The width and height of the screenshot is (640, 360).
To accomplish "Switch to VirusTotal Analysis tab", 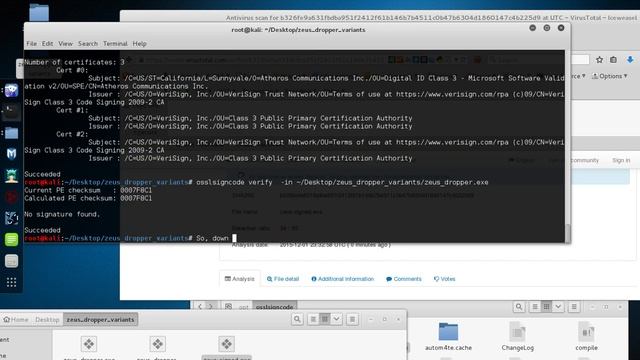I will (240, 279).
